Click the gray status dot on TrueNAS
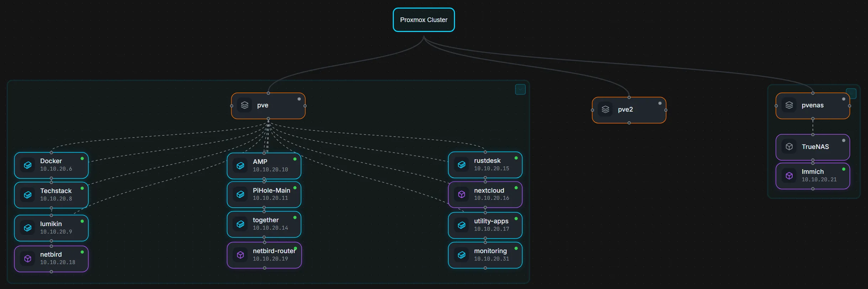Image resolution: width=868 pixels, height=289 pixels. [x=843, y=140]
